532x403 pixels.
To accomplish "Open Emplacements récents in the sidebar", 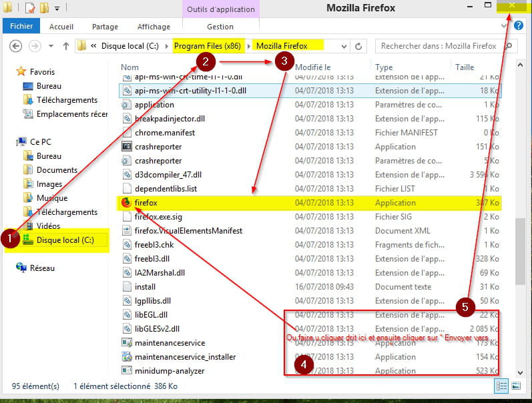I will pos(72,114).
